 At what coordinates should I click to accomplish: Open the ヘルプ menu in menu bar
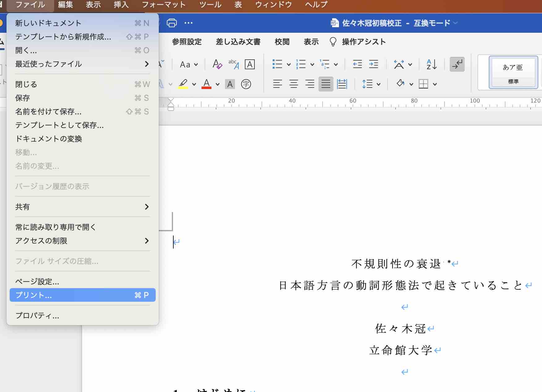coord(316,5)
